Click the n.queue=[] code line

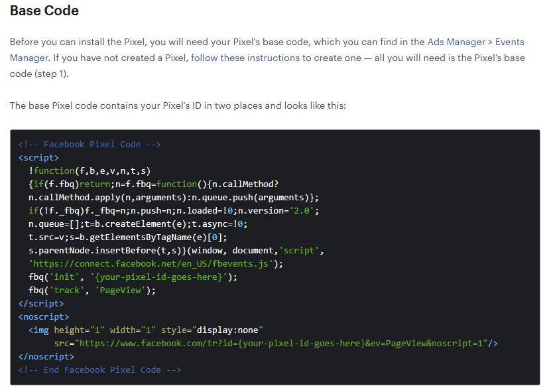point(137,224)
